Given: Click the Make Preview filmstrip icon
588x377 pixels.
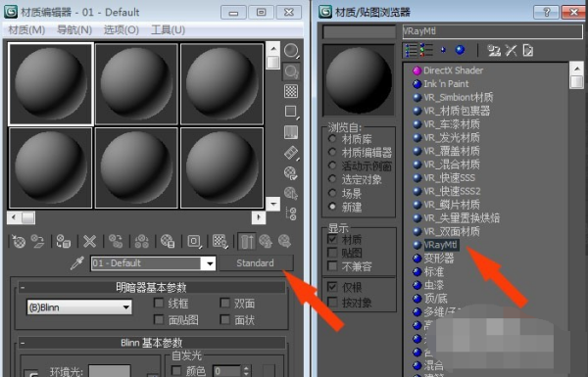Looking at the screenshot, I should click(291, 153).
